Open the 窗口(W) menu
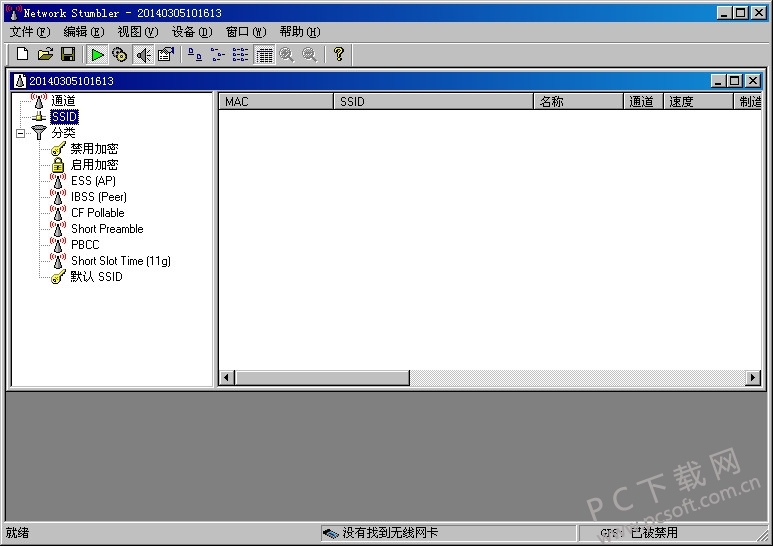 [246, 32]
